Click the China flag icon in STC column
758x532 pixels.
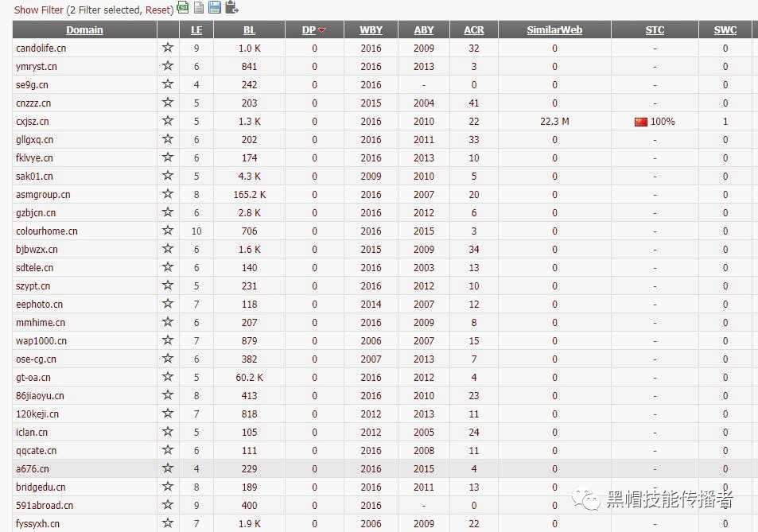tap(641, 122)
